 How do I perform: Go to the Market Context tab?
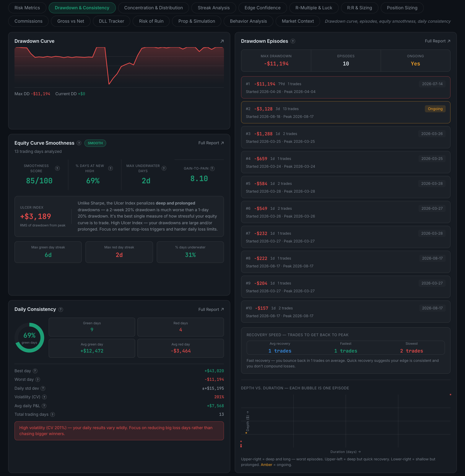click(x=298, y=21)
